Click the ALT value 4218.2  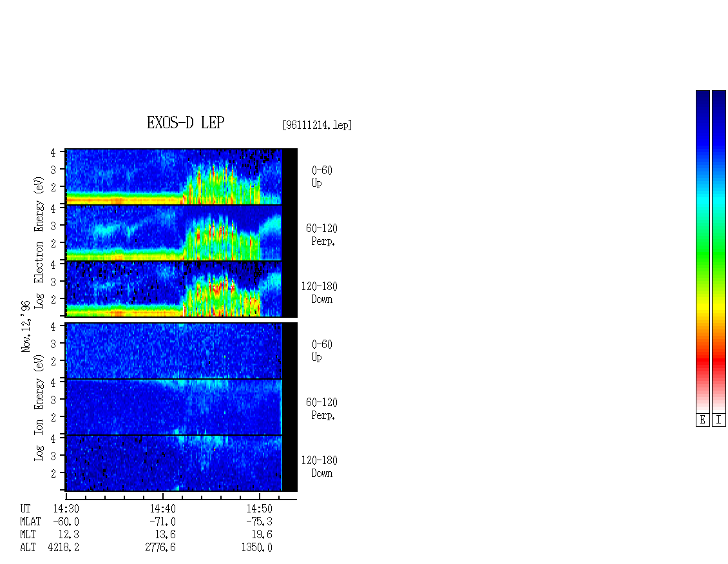click(64, 548)
